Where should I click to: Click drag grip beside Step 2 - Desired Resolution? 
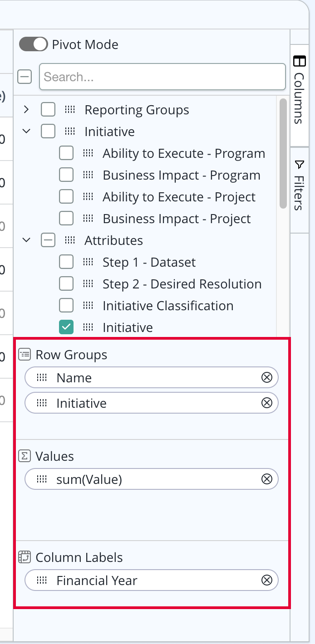point(88,284)
